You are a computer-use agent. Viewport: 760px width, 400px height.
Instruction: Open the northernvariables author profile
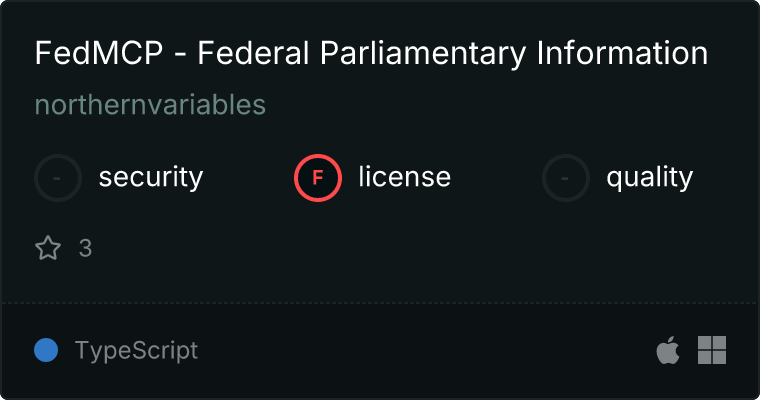(x=150, y=105)
